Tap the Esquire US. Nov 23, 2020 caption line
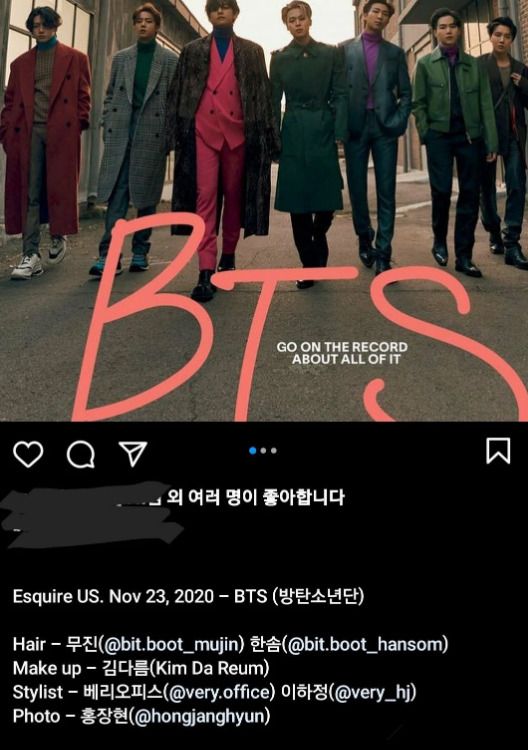 (188, 596)
